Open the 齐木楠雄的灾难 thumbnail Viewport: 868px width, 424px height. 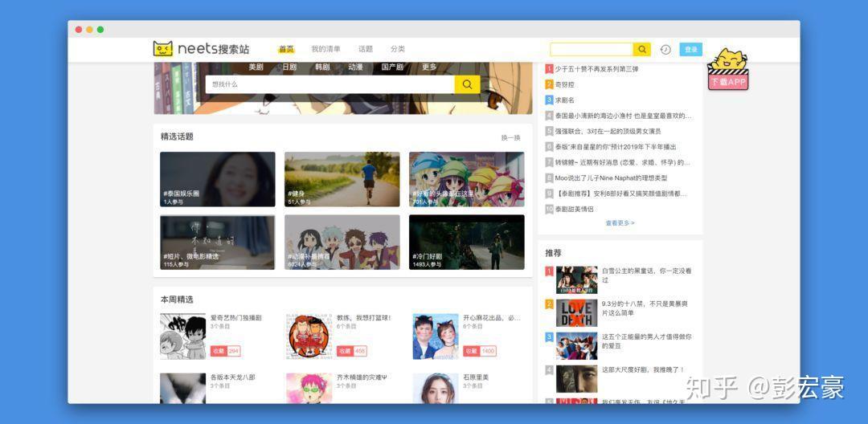tap(309, 388)
